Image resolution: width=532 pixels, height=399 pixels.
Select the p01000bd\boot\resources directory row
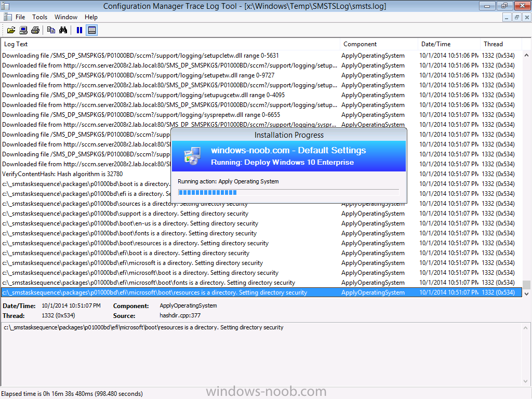click(261, 243)
